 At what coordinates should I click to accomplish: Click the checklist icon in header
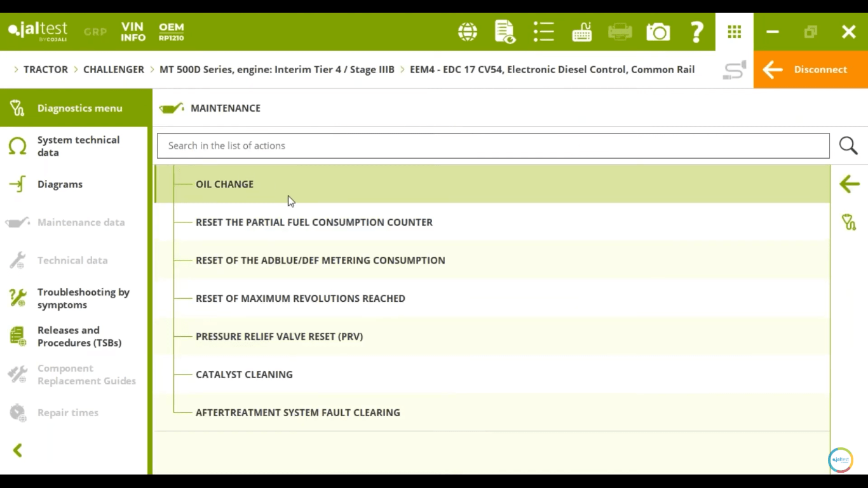pos(544,32)
